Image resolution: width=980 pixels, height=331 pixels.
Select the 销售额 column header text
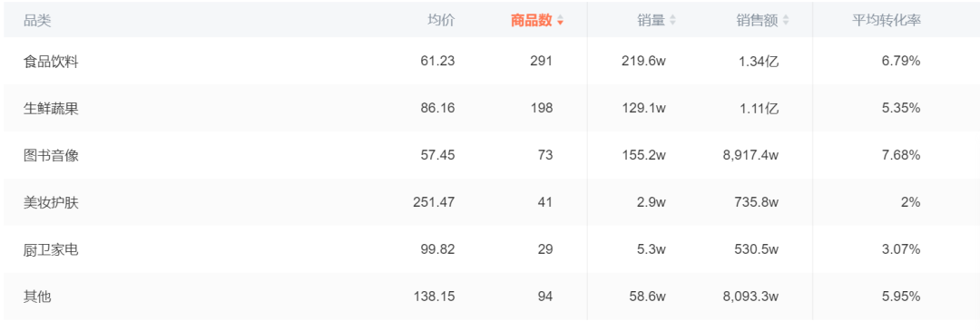pos(757,21)
